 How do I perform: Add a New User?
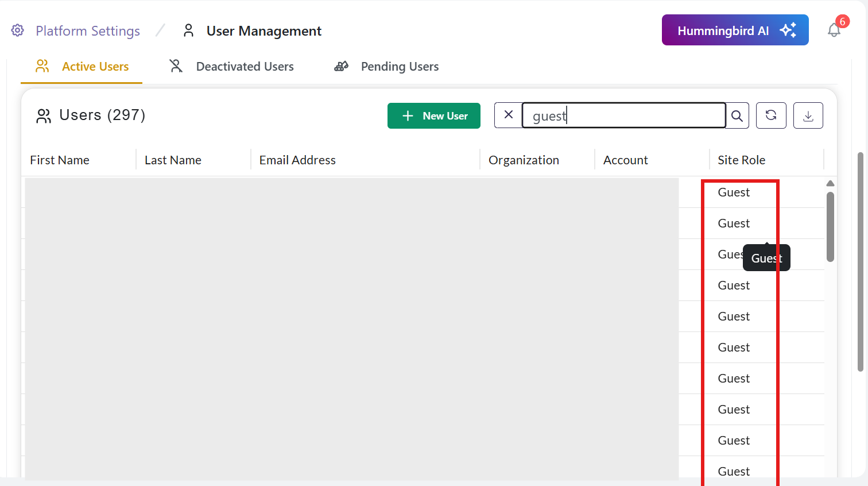(x=433, y=116)
